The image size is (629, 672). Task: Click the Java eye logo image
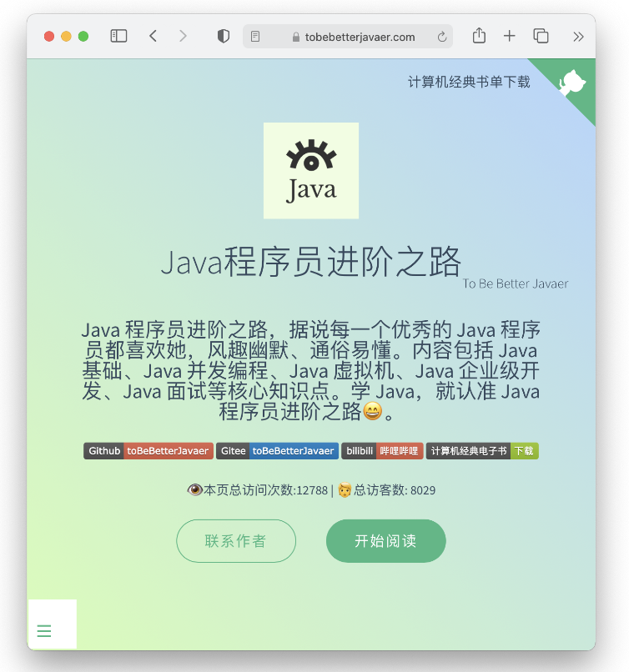(311, 171)
